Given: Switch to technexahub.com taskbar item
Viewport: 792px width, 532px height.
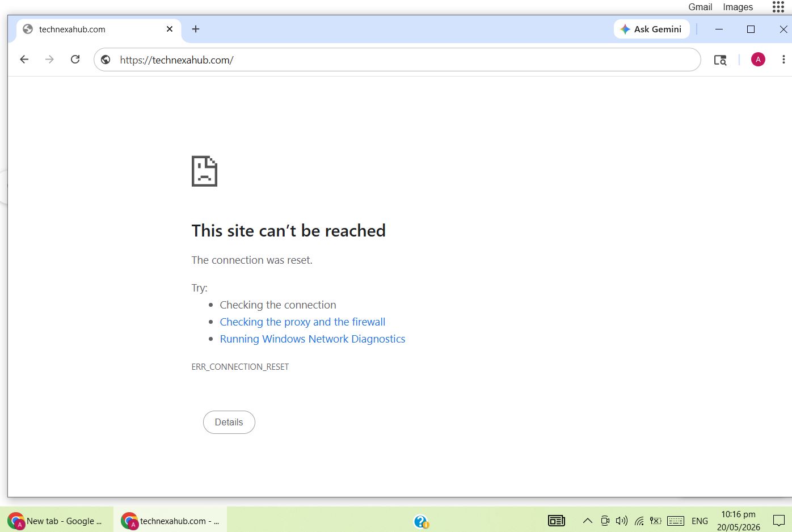Looking at the screenshot, I should [170, 520].
